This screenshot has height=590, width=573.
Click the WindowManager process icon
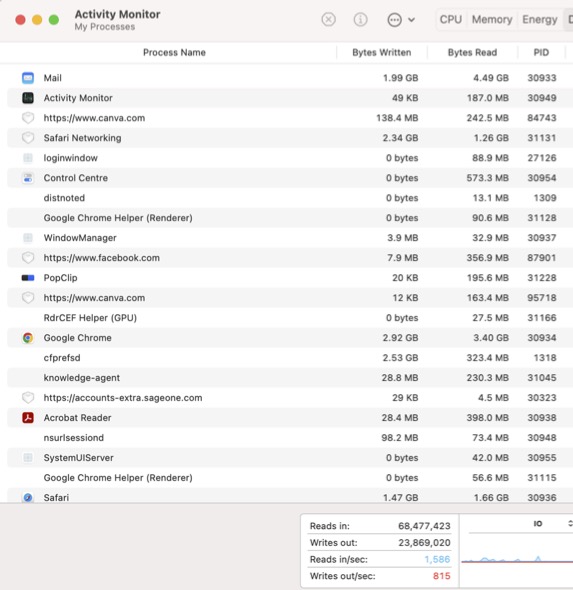pyautogui.click(x=28, y=238)
